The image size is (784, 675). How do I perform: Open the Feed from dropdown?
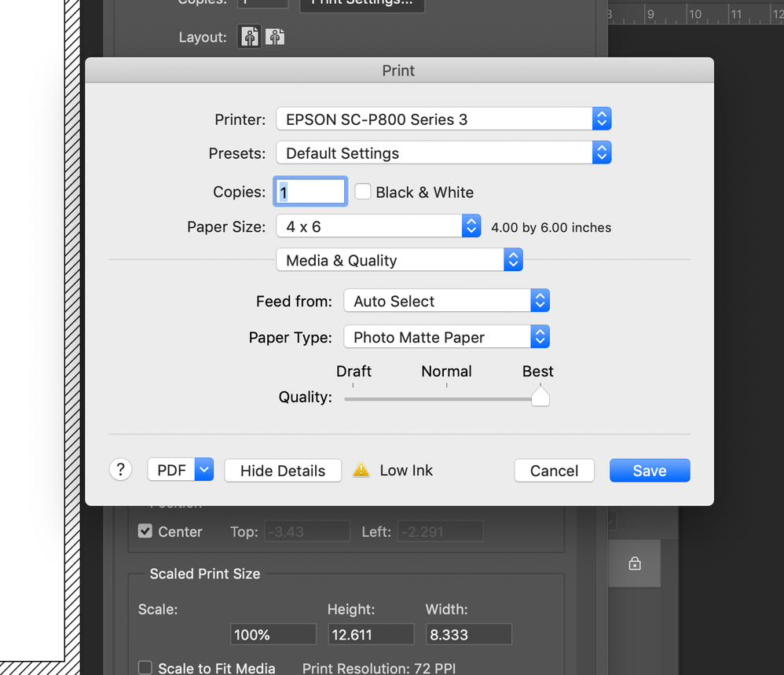pyautogui.click(x=446, y=300)
